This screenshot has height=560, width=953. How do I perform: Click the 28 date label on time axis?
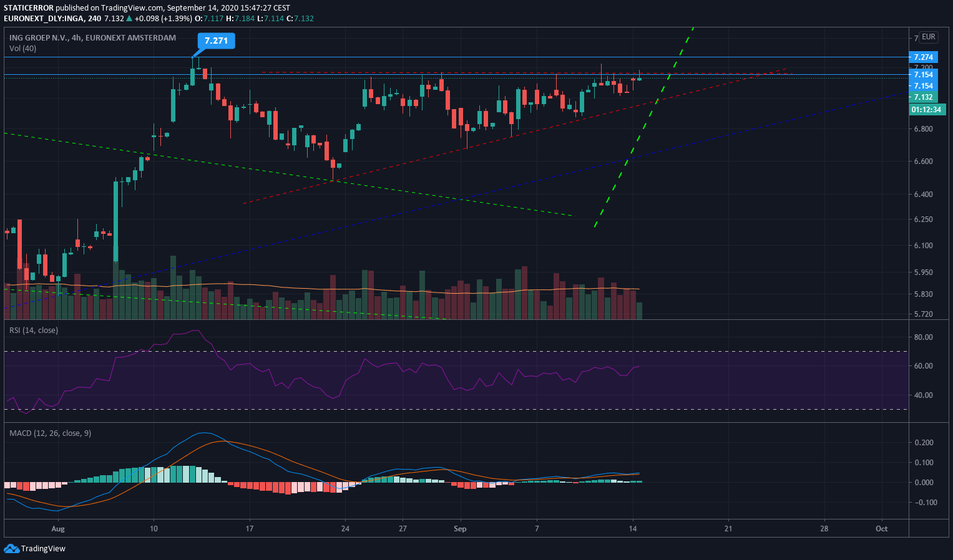(x=824, y=529)
